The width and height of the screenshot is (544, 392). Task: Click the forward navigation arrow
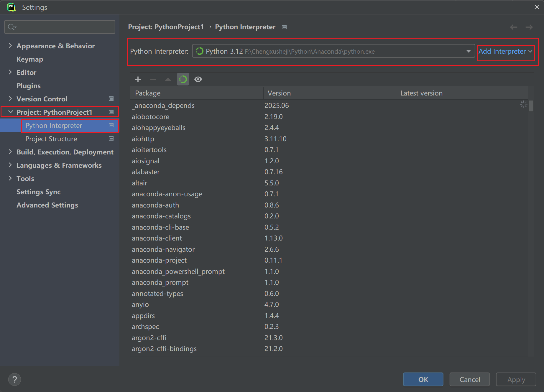pyautogui.click(x=529, y=27)
